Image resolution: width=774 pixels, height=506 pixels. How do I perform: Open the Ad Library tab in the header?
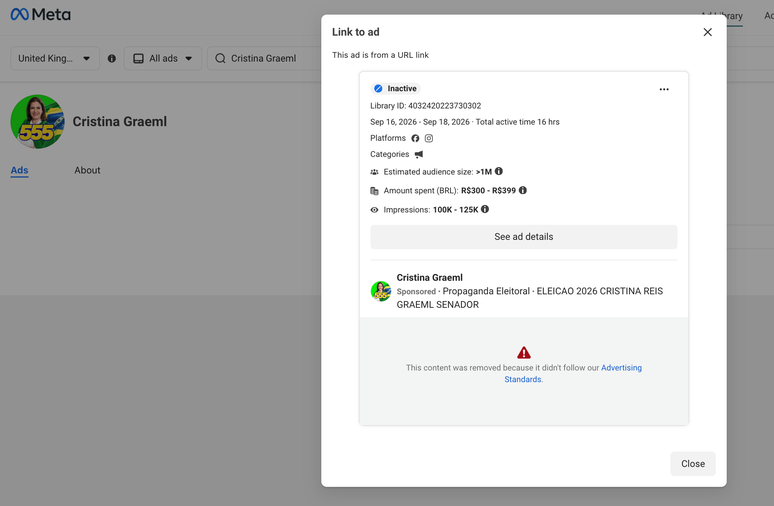722,16
